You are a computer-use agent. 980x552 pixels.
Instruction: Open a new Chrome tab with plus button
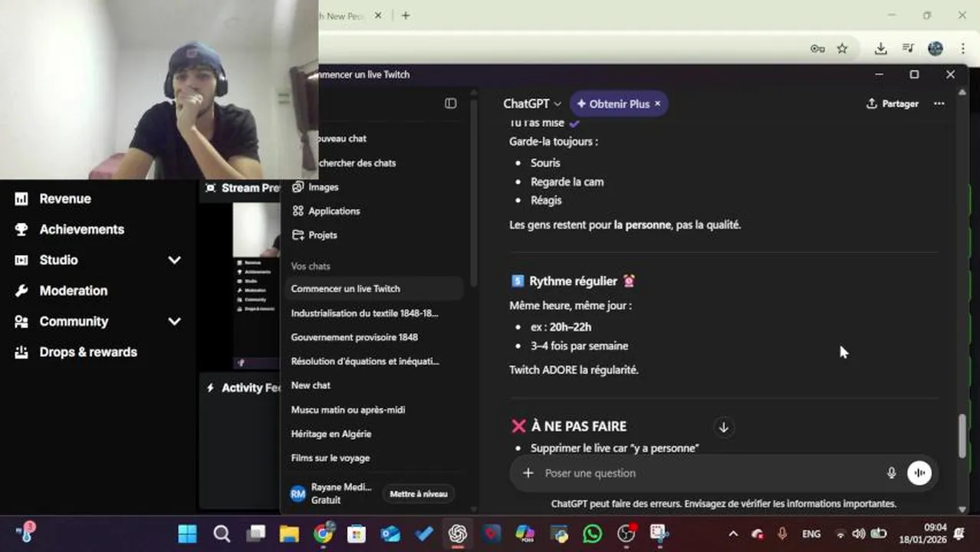click(x=406, y=15)
